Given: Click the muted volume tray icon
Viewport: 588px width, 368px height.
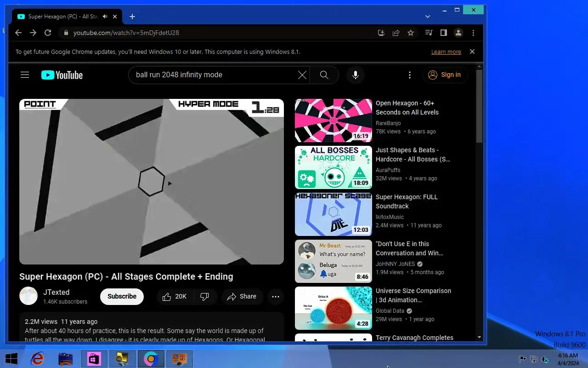Looking at the screenshot, I should pos(545,359).
